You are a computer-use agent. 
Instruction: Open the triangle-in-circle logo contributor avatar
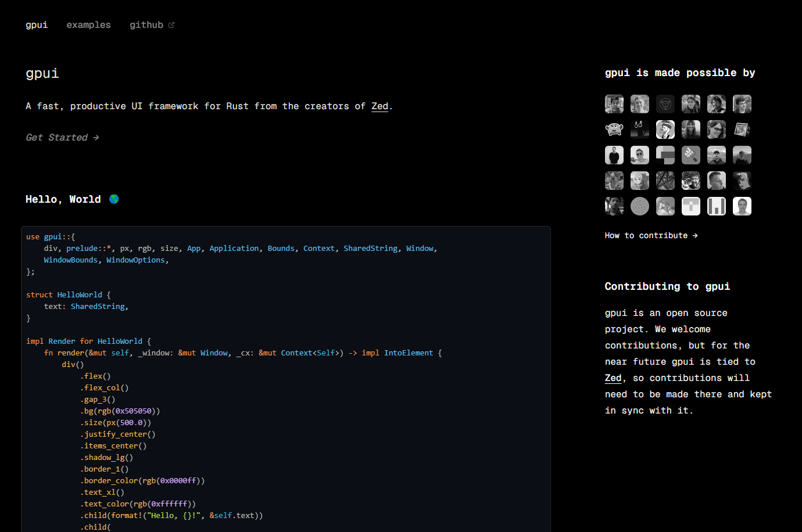click(665, 104)
